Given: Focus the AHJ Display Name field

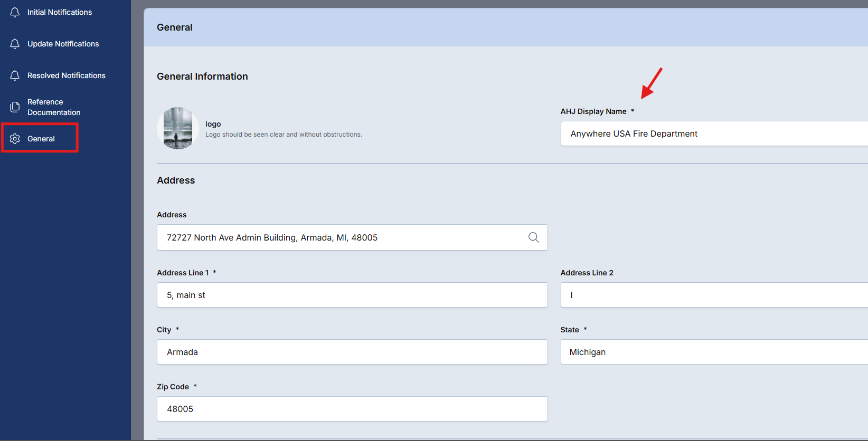Looking at the screenshot, I should tap(714, 133).
